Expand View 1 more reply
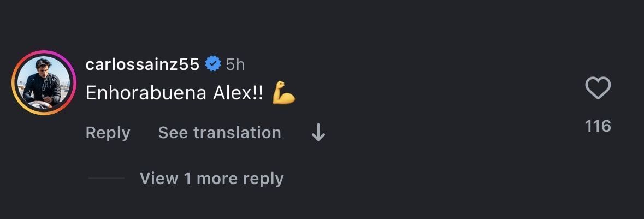 click(x=211, y=179)
